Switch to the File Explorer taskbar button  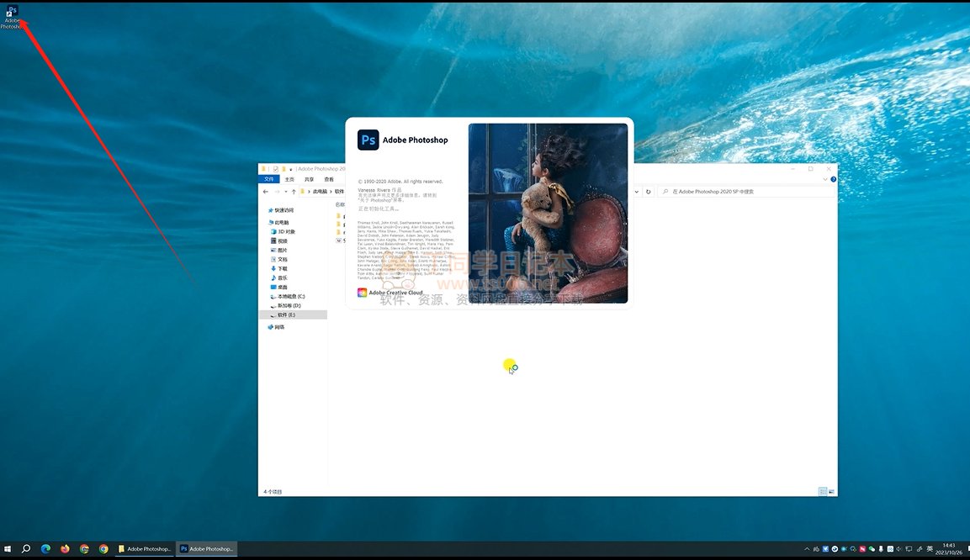145,549
